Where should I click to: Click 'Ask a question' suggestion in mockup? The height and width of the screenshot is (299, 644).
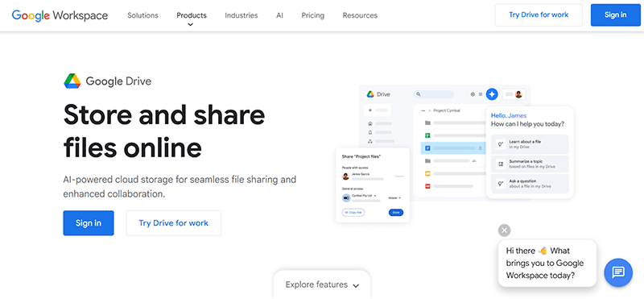pyautogui.click(x=530, y=184)
